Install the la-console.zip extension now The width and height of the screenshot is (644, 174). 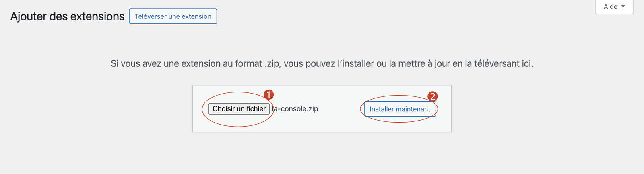click(400, 109)
